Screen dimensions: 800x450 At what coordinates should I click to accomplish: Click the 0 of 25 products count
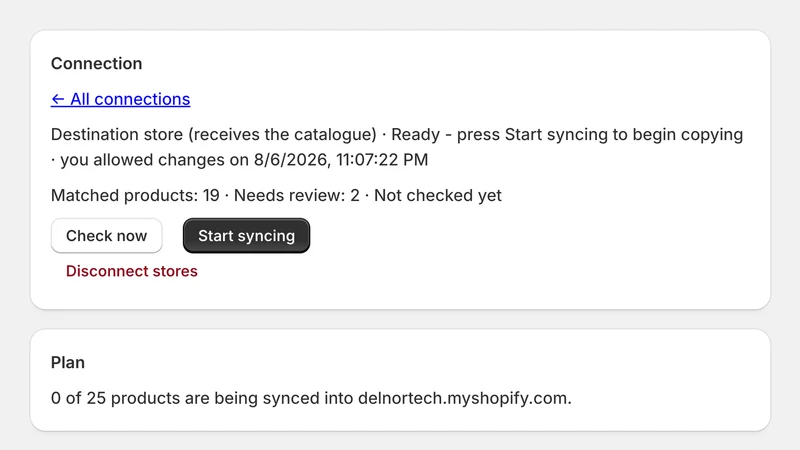coord(115,398)
